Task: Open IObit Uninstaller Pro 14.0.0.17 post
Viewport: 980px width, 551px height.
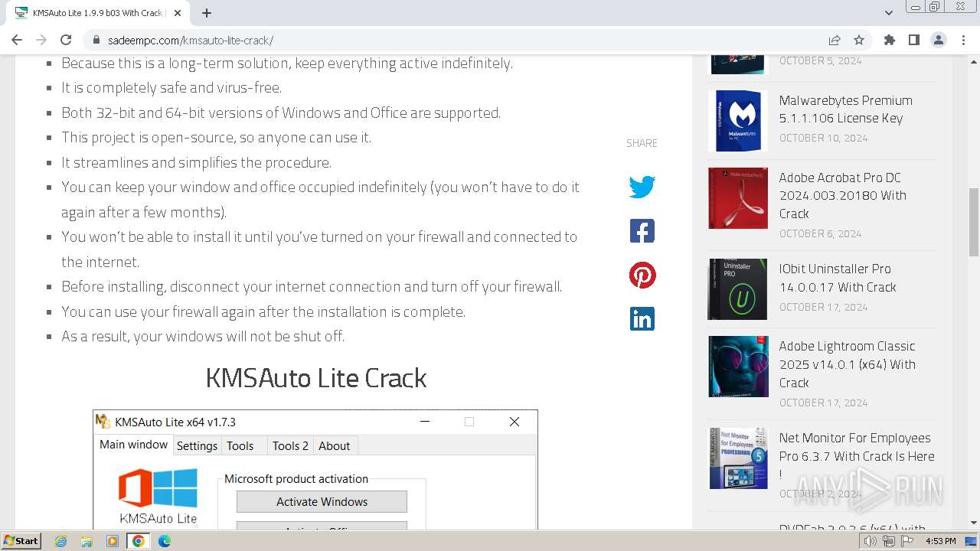Action: pyautogui.click(x=838, y=278)
